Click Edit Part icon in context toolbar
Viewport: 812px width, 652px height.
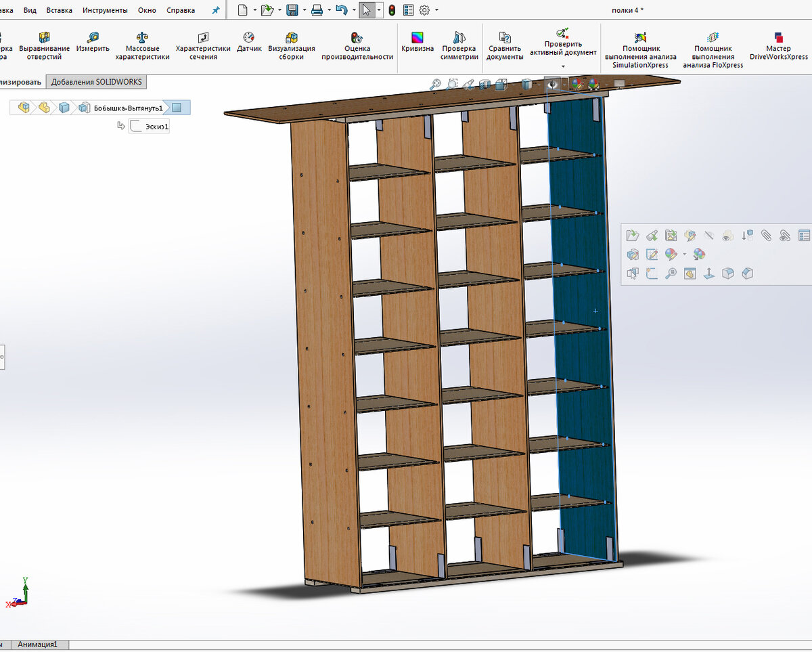(x=690, y=236)
